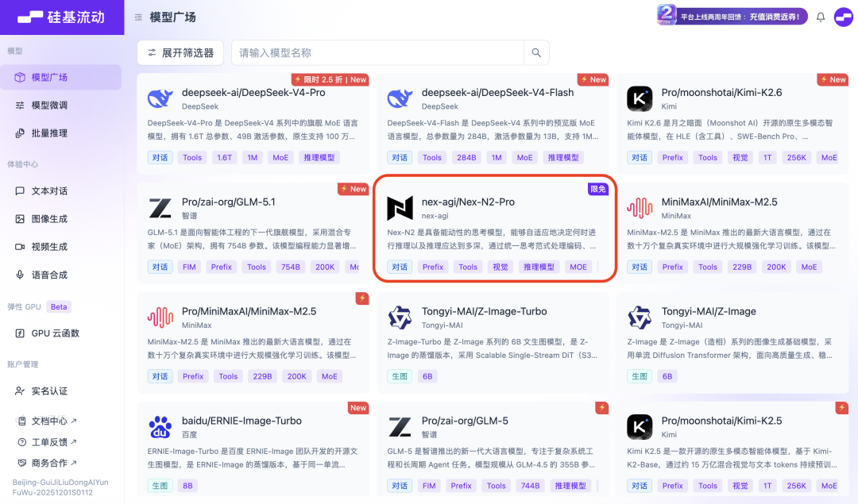The width and height of the screenshot is (858, 504).
Task: Click the 平台上线两周年回馈 promo banner
Action: (732, 16)
